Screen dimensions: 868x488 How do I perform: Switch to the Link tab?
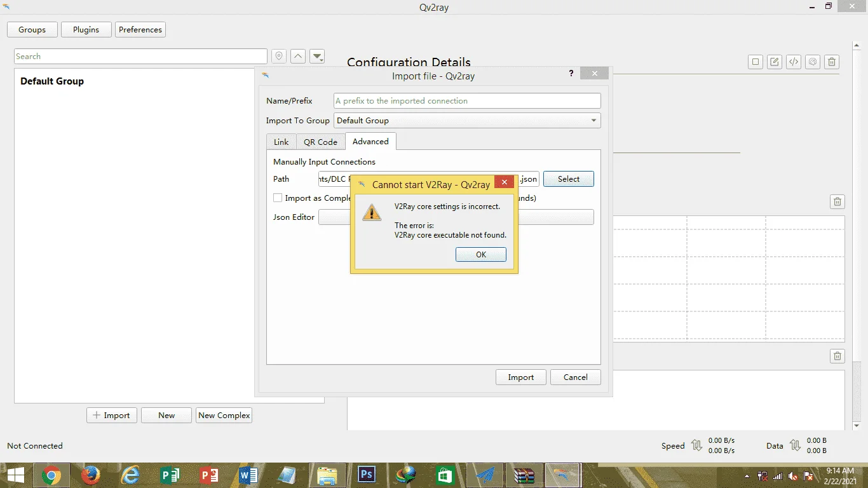coord(281,142)
